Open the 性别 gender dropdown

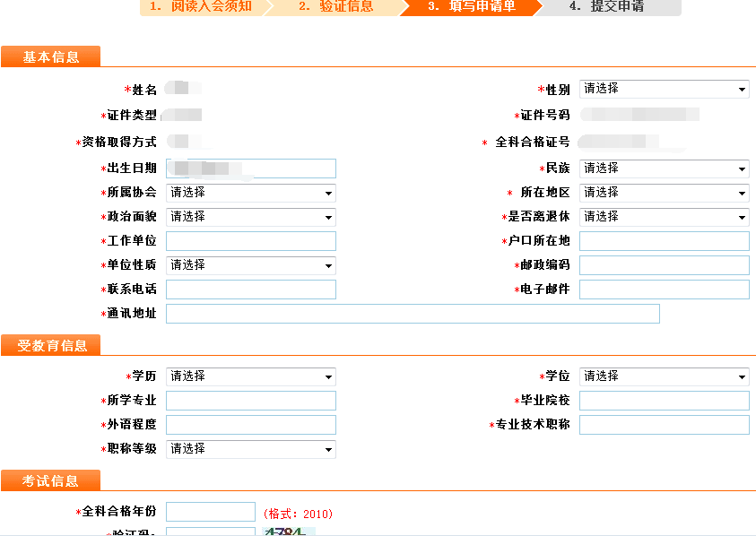pyautogui.click(x=664, y=88)
